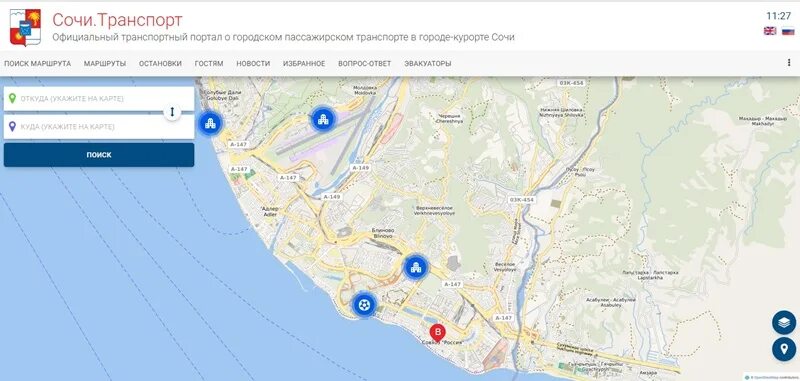
Task: Open the ГОСТЯМ menu item
Action: [209, 64]
